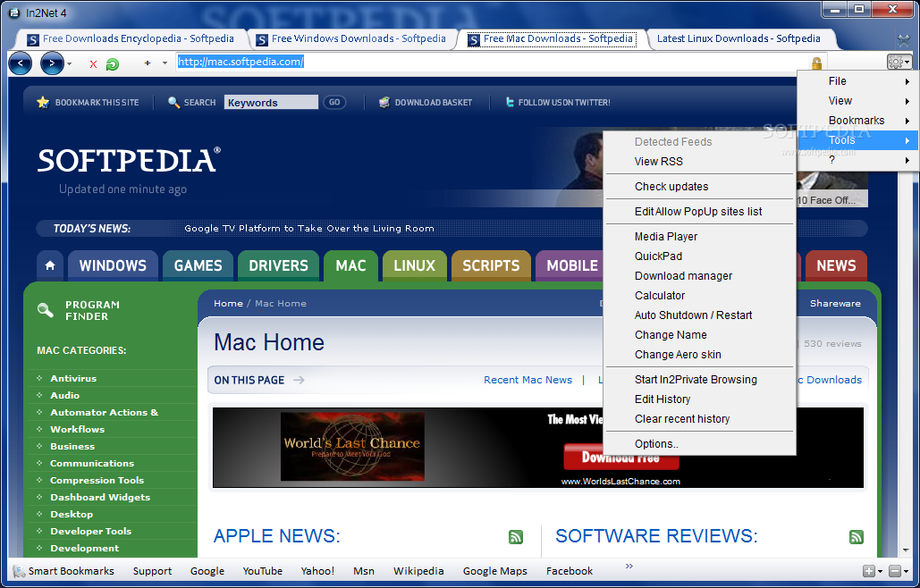Open zoom in dropdown arrow
This screenshot has height=588, width=920.
click(x=880, y=572)
